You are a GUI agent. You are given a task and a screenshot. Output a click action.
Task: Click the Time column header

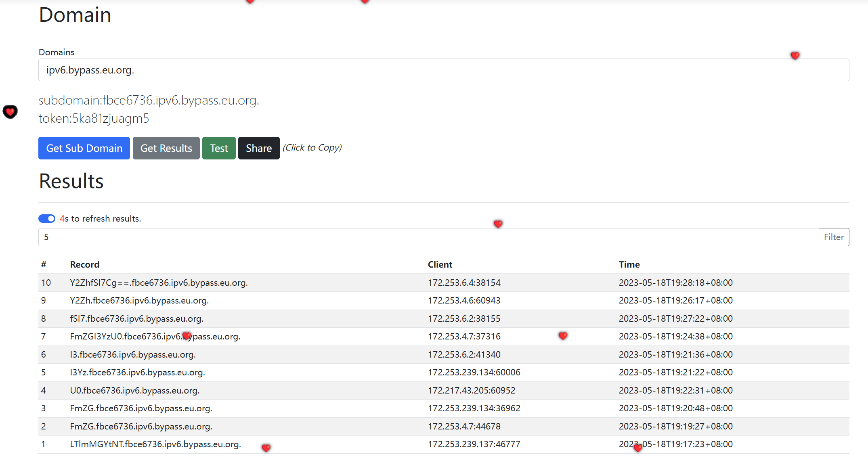coord(629,264)
